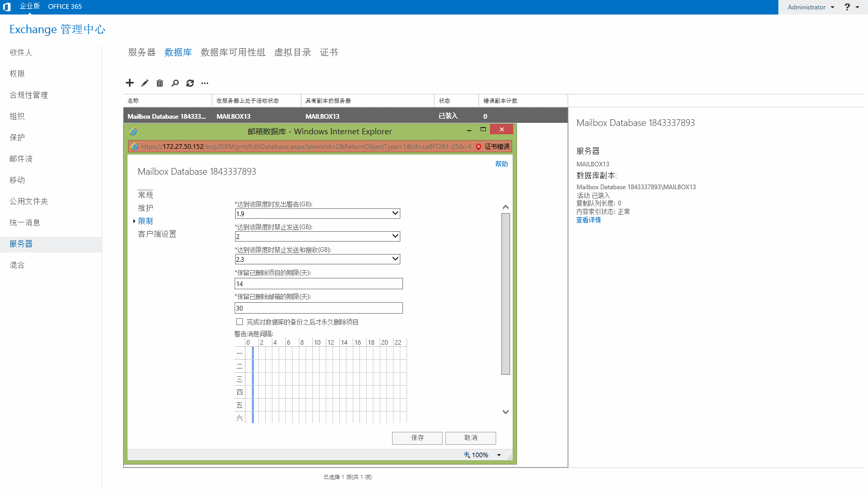Click the certificate error indicator
This screenshot has height=493, width=868.
(493, 147)
